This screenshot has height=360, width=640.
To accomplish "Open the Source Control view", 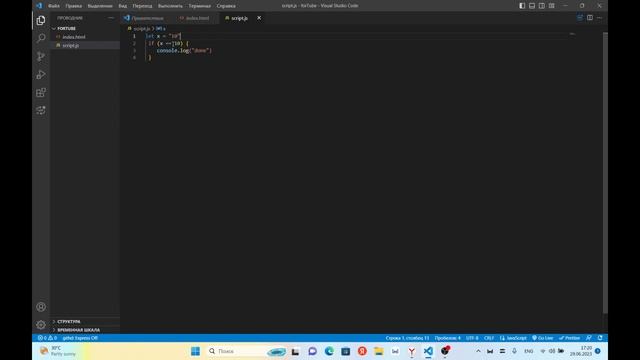I will click(x=41, y=56).
